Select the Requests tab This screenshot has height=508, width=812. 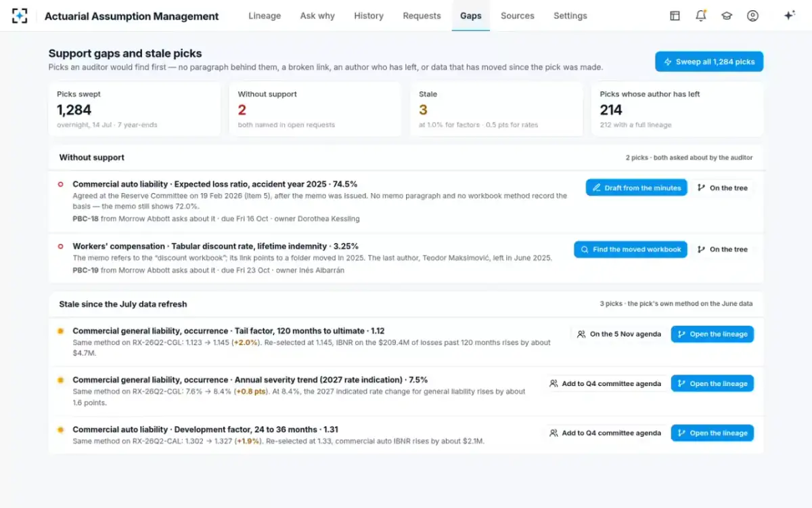click(x=422, y=16)
